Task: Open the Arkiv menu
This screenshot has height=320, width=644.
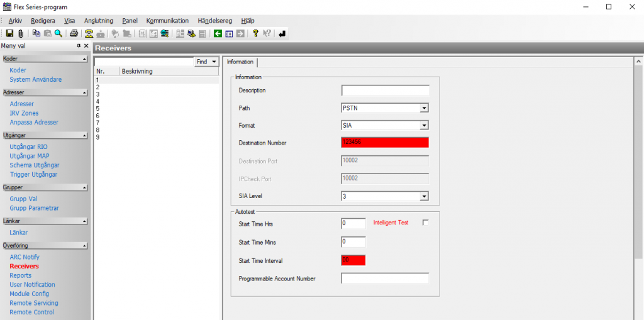Action: coord(15,21)
